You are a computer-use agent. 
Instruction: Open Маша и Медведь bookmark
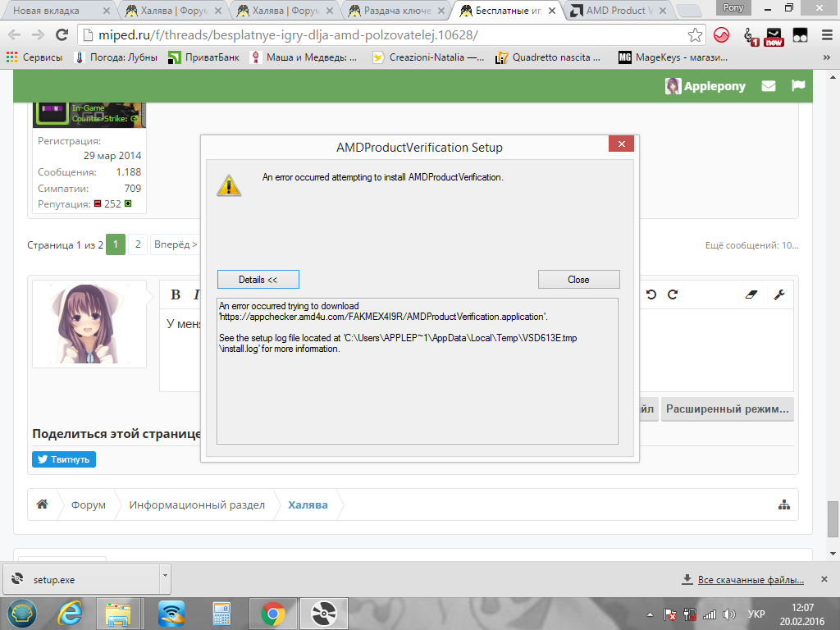tap(304, 57)
